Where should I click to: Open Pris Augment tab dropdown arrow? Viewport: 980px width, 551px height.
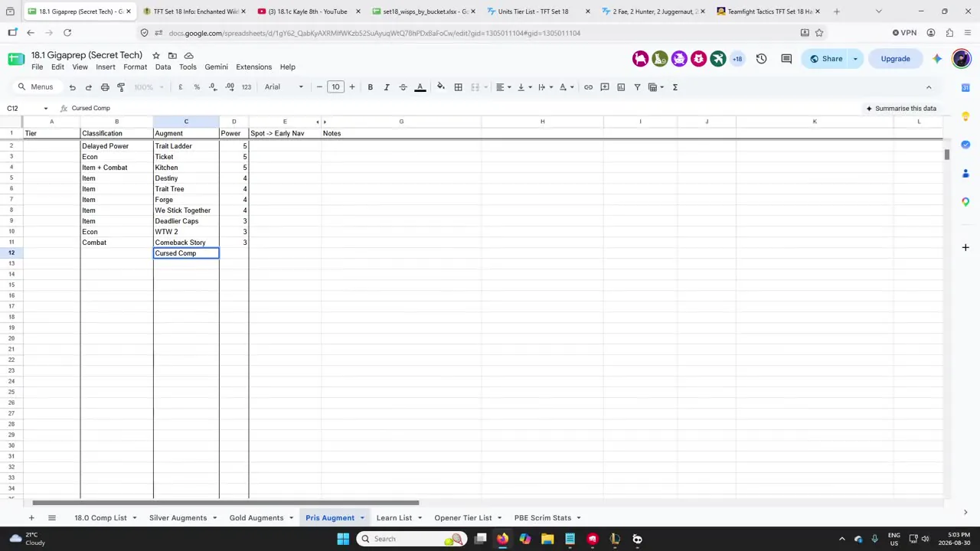pyautogui.click(x=362, y=518)
